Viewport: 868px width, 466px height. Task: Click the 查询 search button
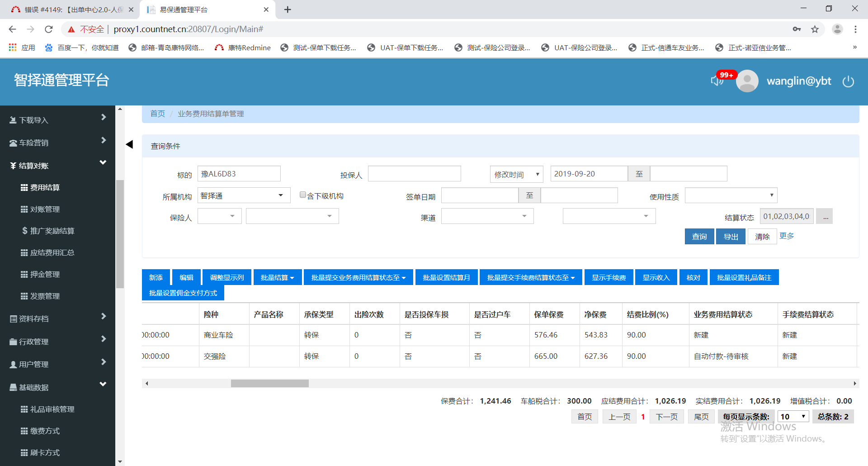click(699, 237)
